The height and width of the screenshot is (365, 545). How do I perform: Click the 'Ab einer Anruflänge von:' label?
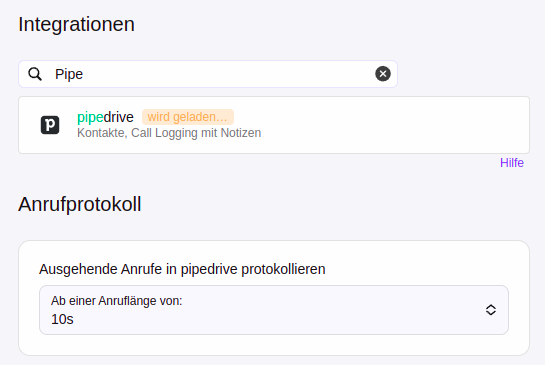point(116,301)
